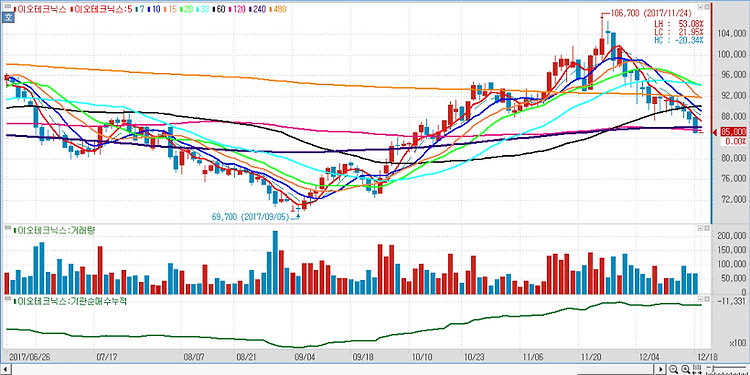This screenshot has height=375, width=750.
Task: Click the 50,000 volume axis label
Action: 734,278
